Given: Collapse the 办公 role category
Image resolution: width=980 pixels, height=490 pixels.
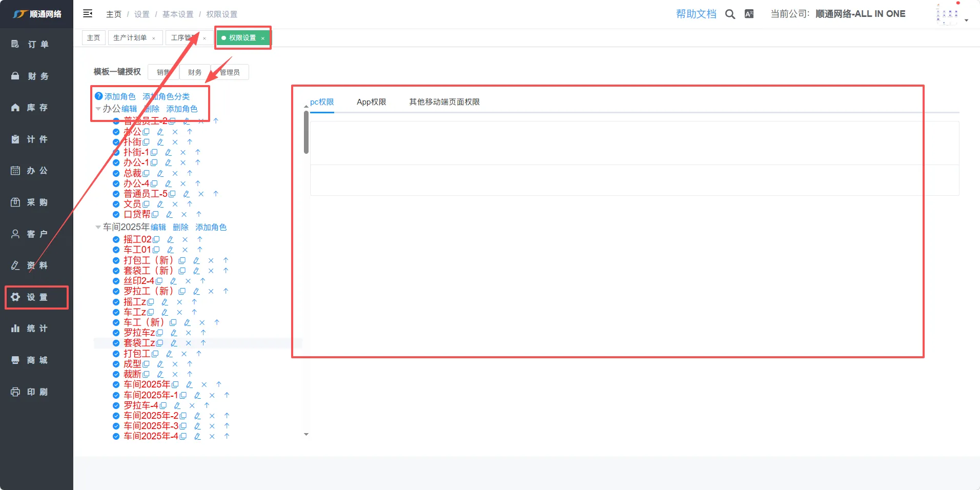Looking at the screenshot, I should [x=98, y=109].
